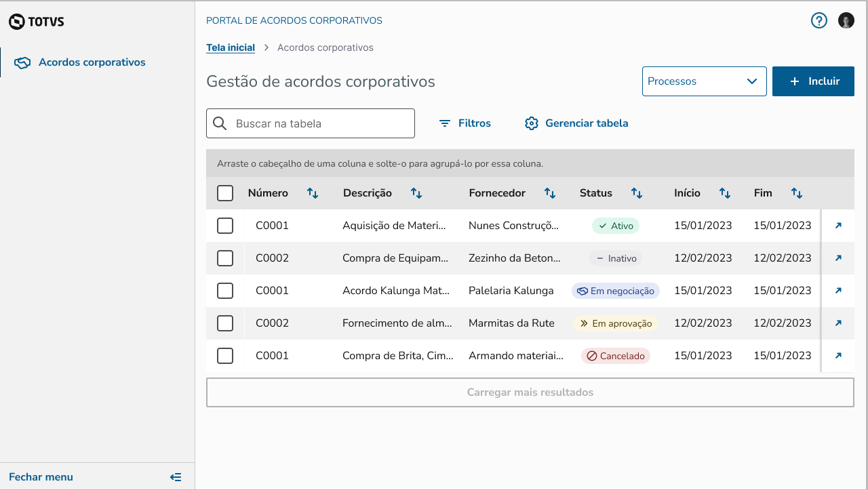The height and width of the screenshot is (490, 868).
Task: Click the Gerenciar tabela gear option
Action: (576, 123)
